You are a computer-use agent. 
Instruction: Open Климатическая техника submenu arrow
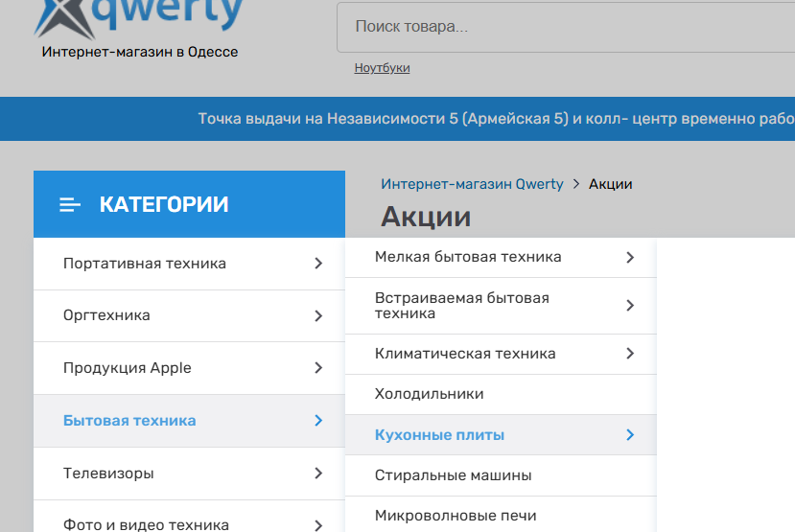pyautogui.click(x=630, y=354)
